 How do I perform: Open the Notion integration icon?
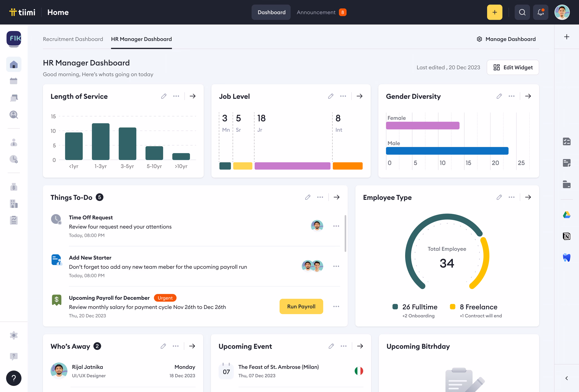pos(567,236)
